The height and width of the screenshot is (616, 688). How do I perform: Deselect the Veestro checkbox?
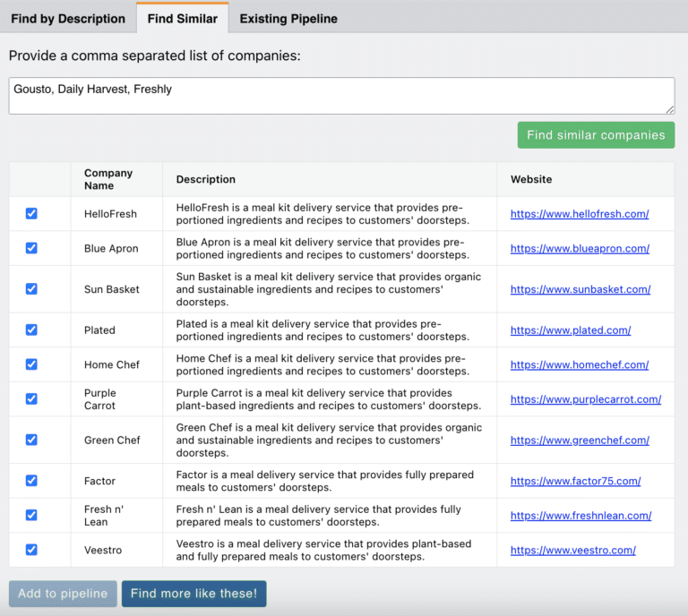tap(31, 550)
